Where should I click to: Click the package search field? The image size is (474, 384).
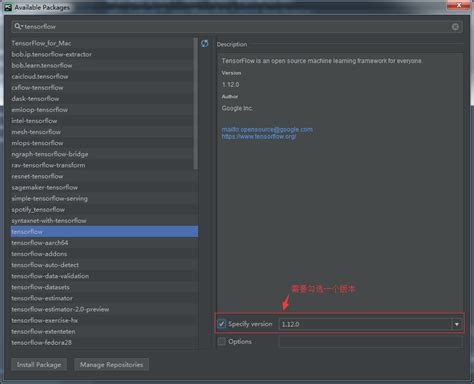(237, 27)
